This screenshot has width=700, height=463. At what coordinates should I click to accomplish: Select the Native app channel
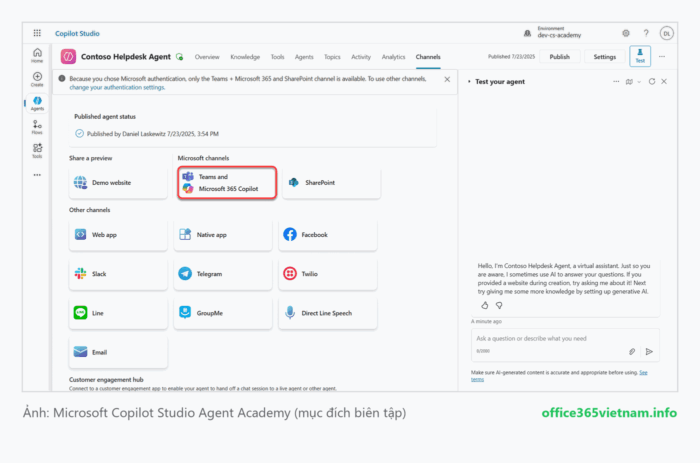(x=223, y=235)
